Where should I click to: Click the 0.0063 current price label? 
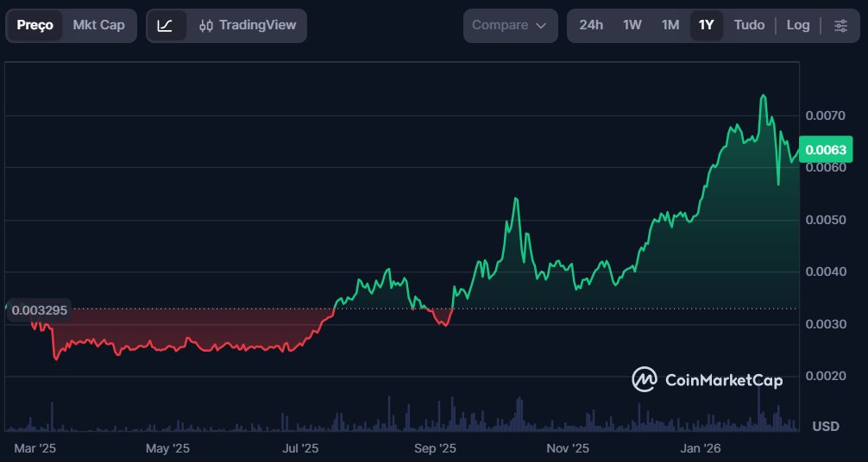[826, 150]
